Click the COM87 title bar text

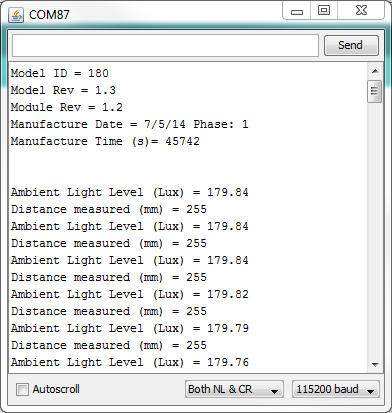pyautogui.click(x=49, y=15)
